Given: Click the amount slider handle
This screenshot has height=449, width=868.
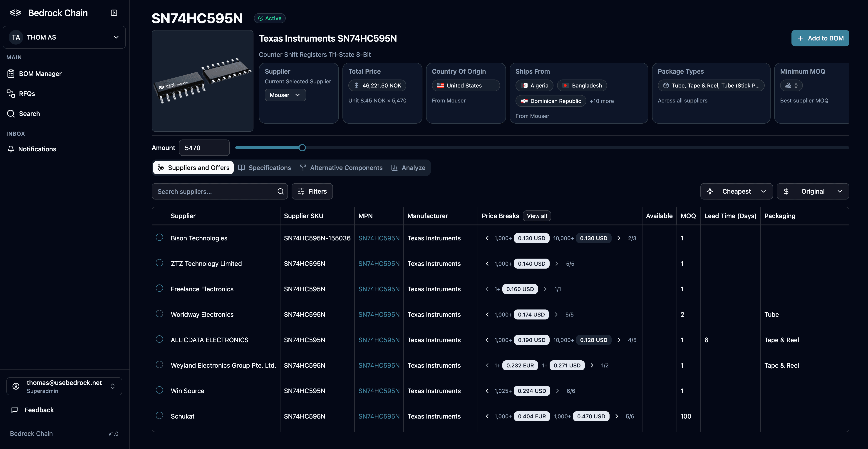Looking at the screenshot, I should click(x=302, y=148).
